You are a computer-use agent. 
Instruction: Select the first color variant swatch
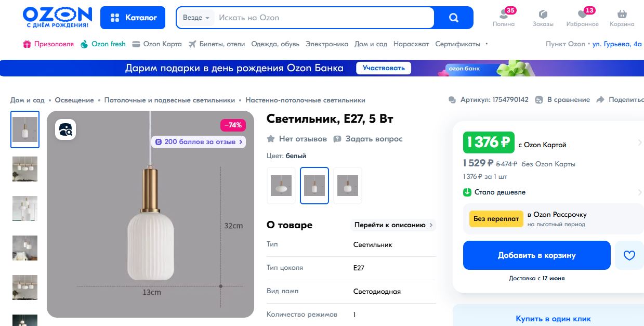click(x=281, y=186)
